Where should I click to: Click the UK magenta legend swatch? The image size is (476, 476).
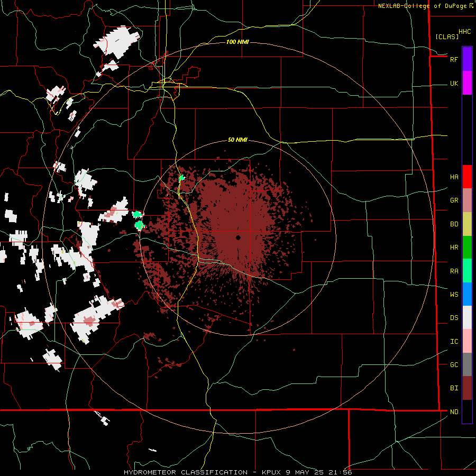467,83
